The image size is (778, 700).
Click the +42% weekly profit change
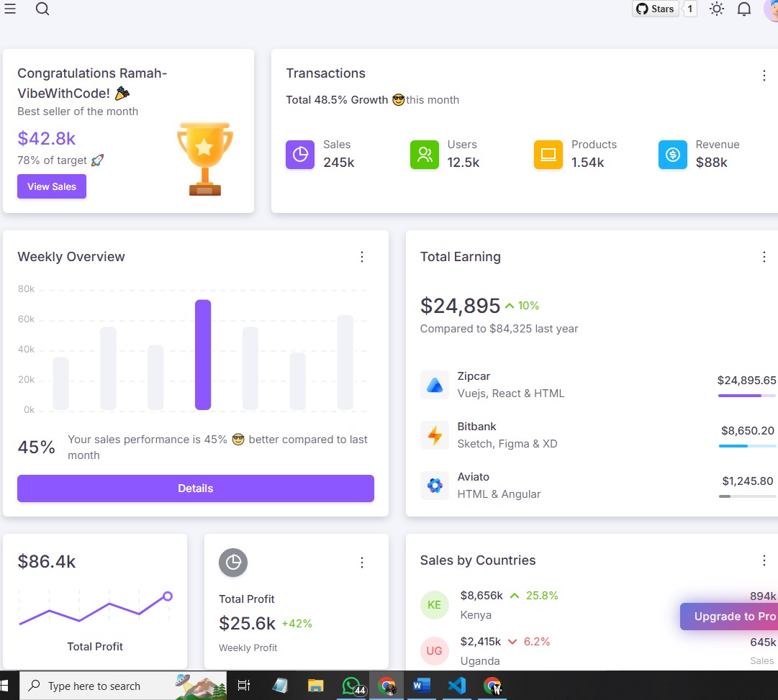coord(297,624)
